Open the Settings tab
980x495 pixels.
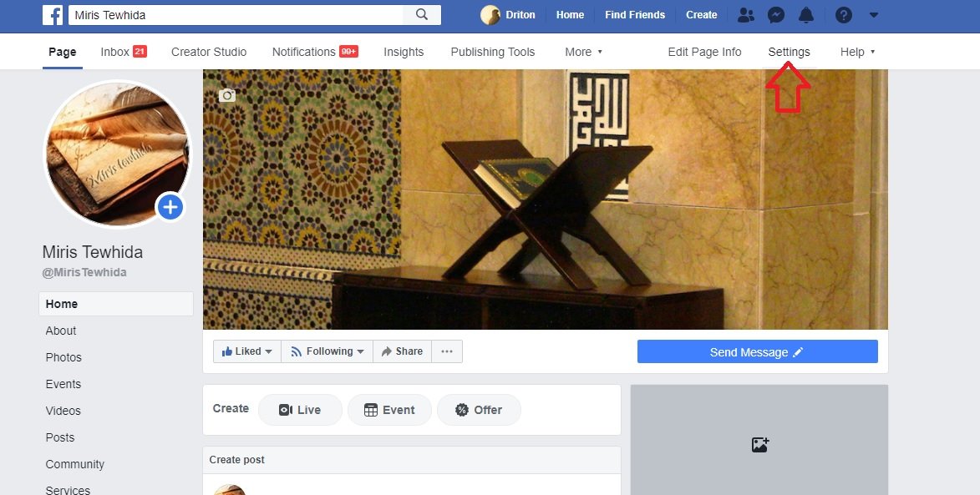(x=789, y=52)
